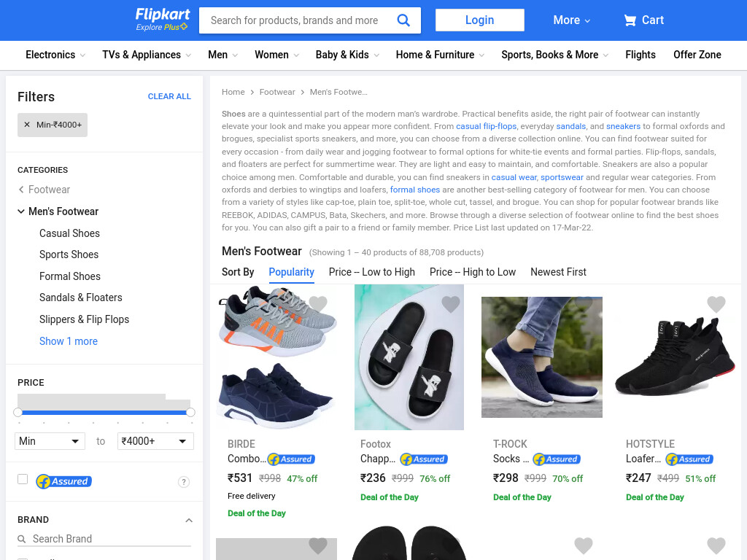Image resolution: width=747 pixels, height=560 pixels.
Task: Open the Min price dropdown
Action: tap(50, 441)
